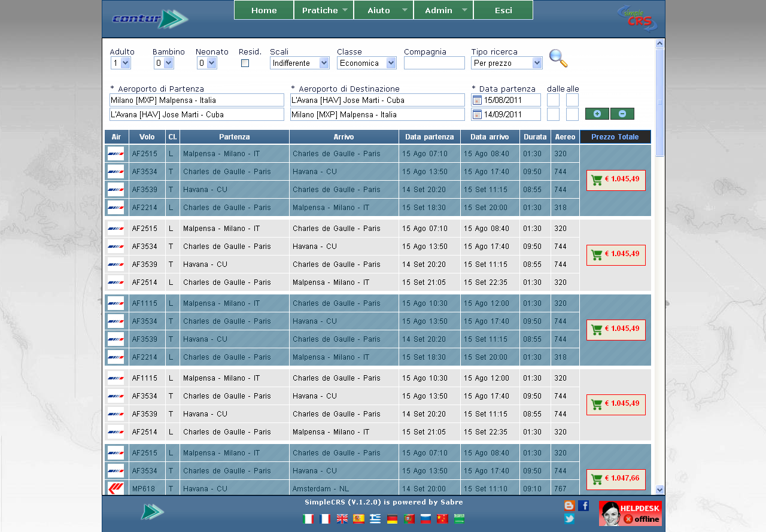766x532 pixels.
Task: Click second departure airport field L'Avana HAV
Action: 197,114
